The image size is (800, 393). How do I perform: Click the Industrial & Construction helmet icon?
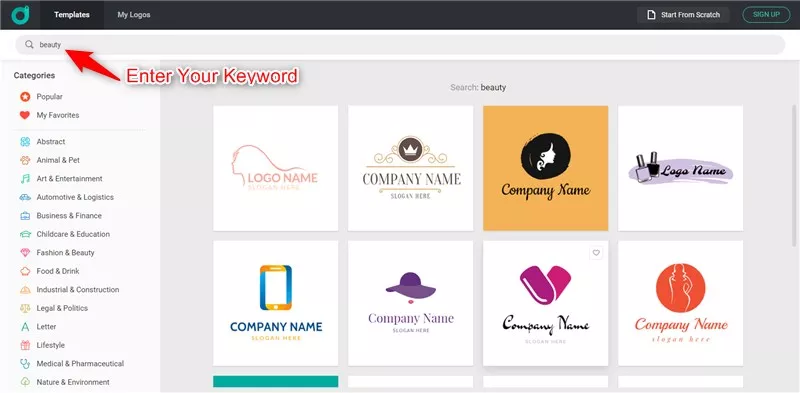click(x=25, y=289)
